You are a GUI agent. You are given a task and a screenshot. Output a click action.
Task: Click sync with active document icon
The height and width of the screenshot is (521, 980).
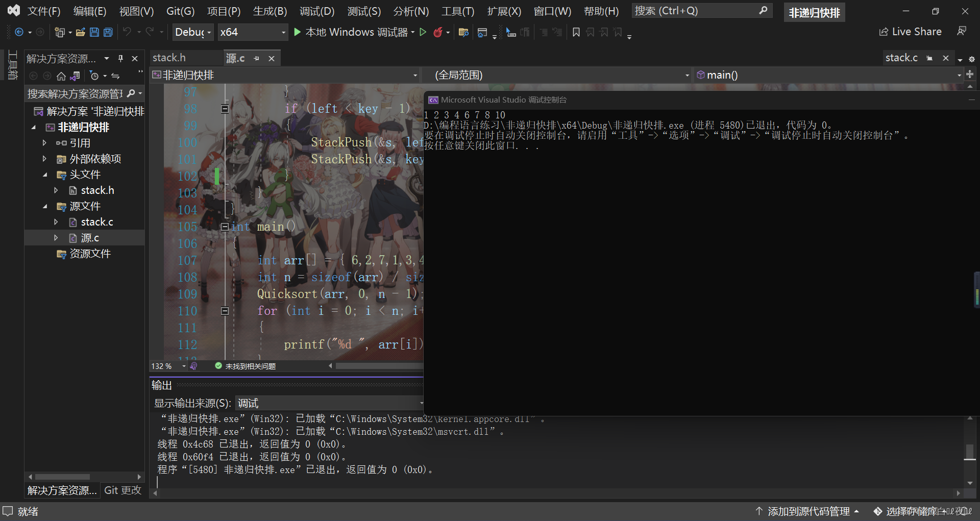(116, 76)
